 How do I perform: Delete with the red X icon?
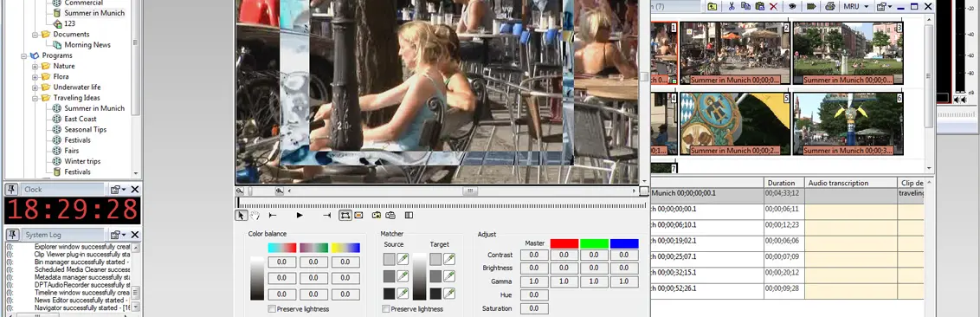tap(774, 6)
